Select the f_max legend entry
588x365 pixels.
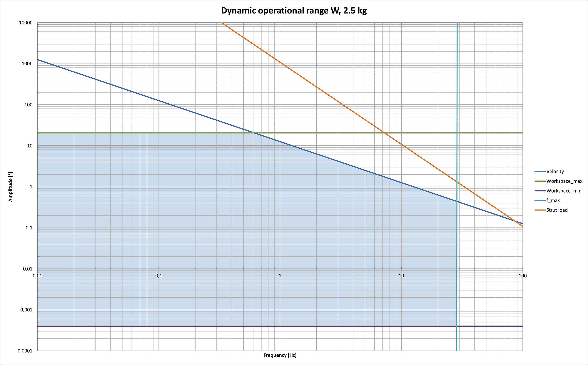pos(553,200)
